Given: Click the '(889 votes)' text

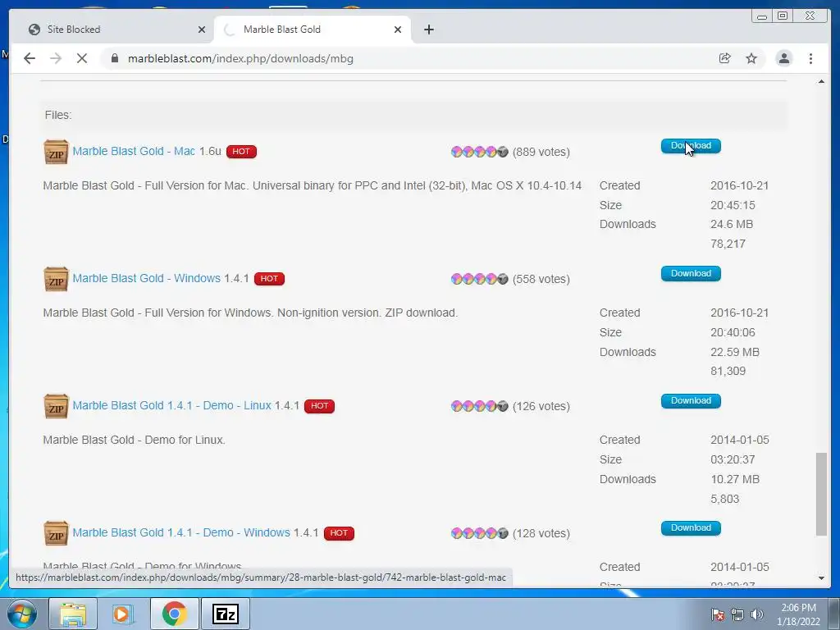Looking at the screenshot, I should pos(541,152).
